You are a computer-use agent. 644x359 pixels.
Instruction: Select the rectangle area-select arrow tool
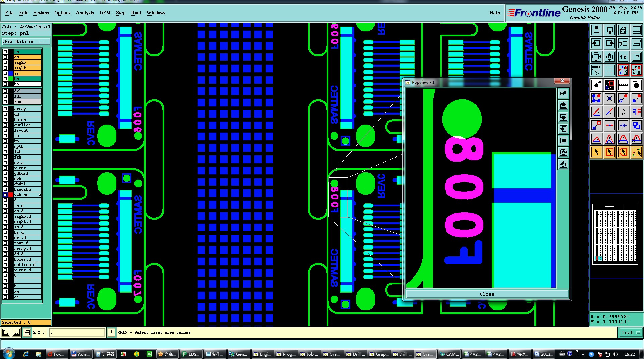tap(610, 152)
